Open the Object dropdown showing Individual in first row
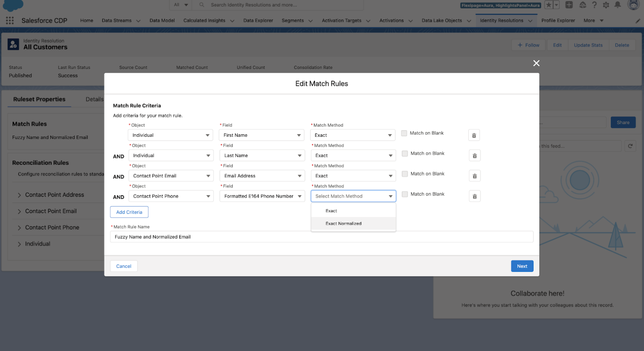This screenshot has width=644, height=351. [x=170, y=135]
